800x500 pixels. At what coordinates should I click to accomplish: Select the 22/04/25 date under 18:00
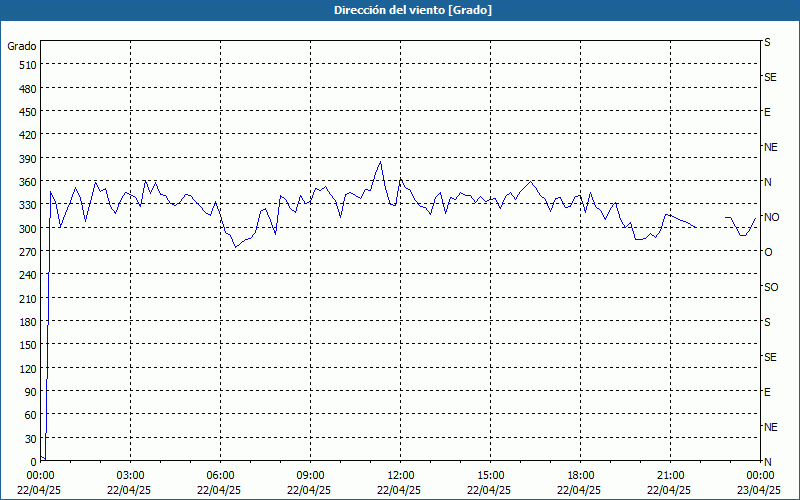point(580,490)
